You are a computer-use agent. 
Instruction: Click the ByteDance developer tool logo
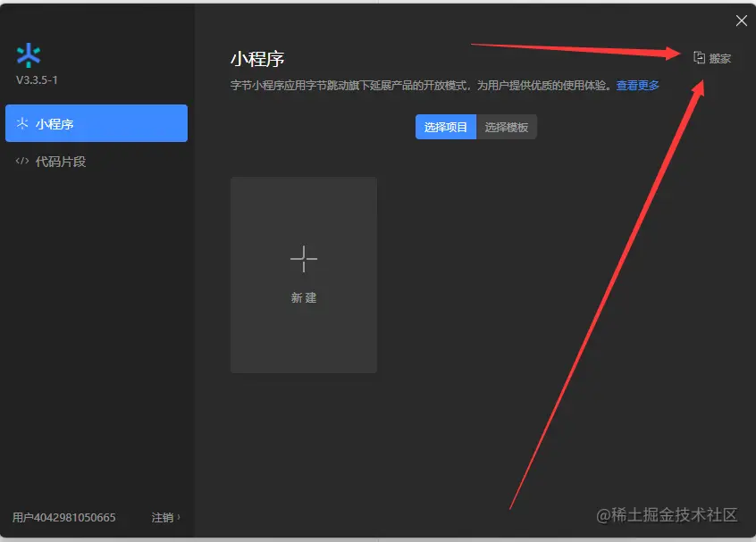pos(29,55)
